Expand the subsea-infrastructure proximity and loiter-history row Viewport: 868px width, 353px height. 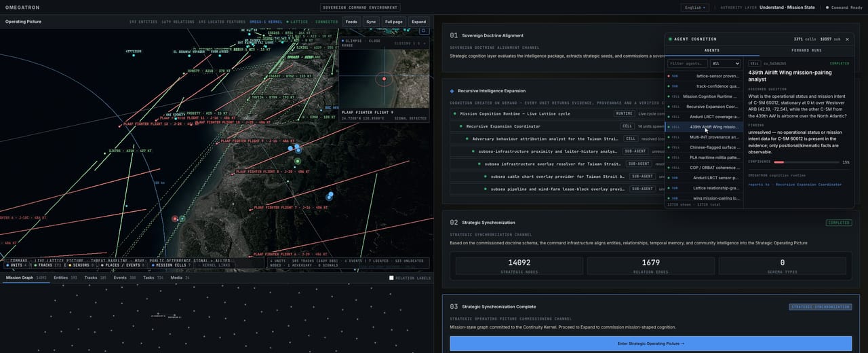tap(557, 151)
